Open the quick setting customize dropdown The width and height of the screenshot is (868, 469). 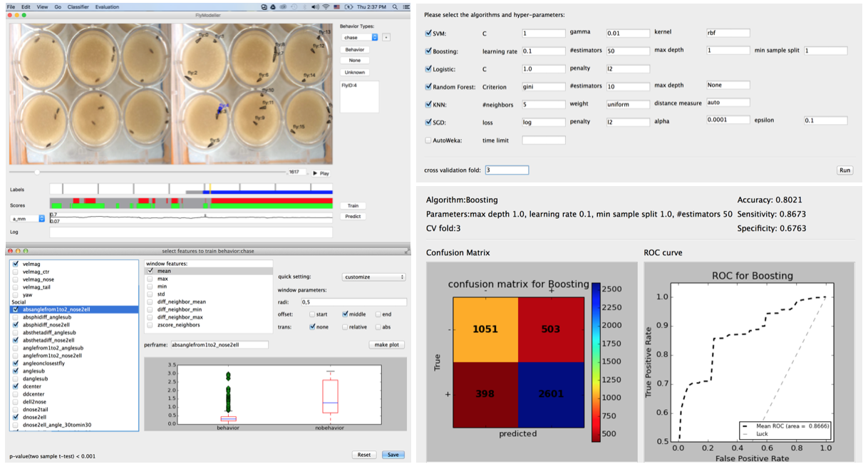pyautogui.click(x=373, y=277)
